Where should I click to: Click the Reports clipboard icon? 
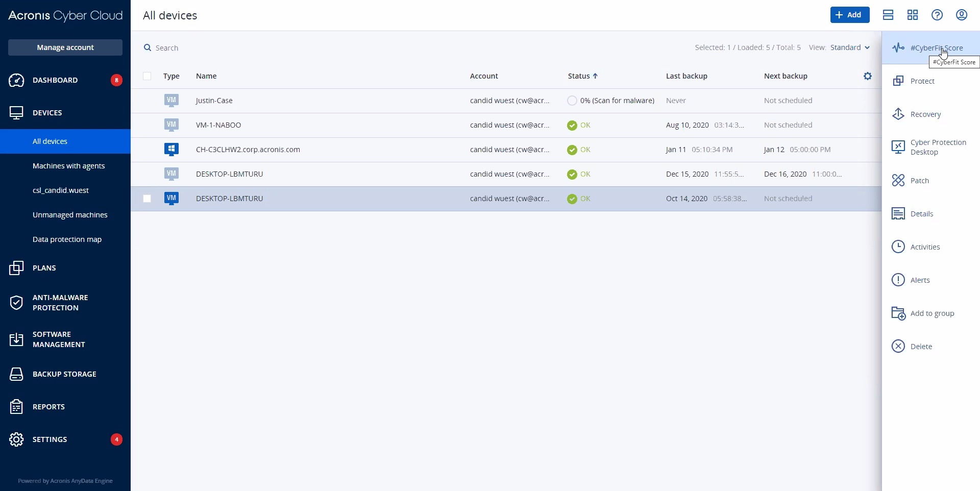(x=16, y=407)
